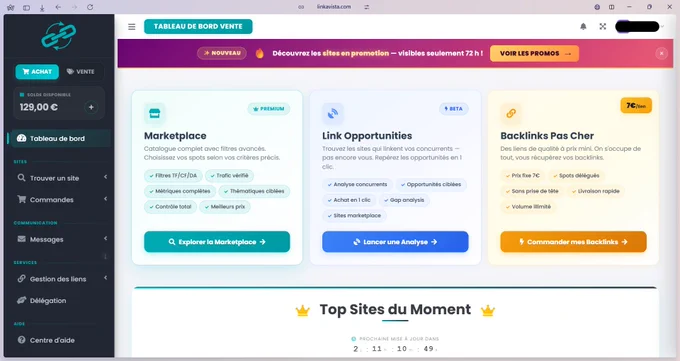Click the Centre d'aide question mark icon
680x361 pixels.
click(x=21, y=340)
